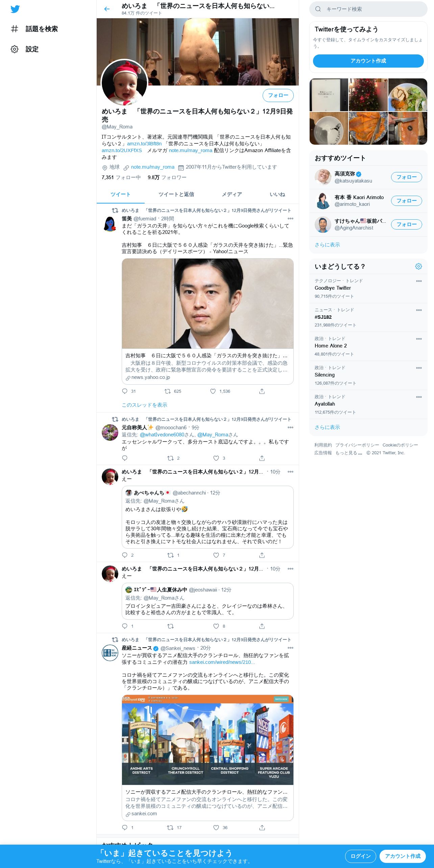Screen dimensions: 434x868
Task: Follow 有本 香 Kaori Arimoto
Action: [x=406, y=201]
